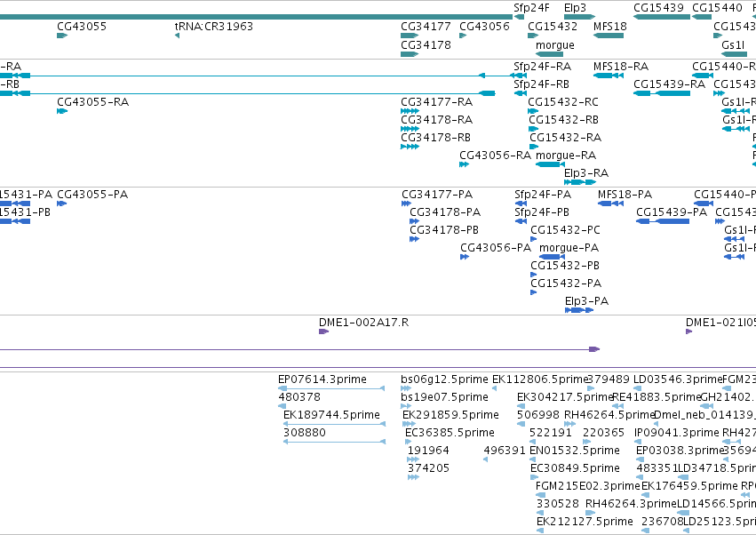Open the Sfp24F-PA protein label
This screenshot has width=756, height=535.
543,195
